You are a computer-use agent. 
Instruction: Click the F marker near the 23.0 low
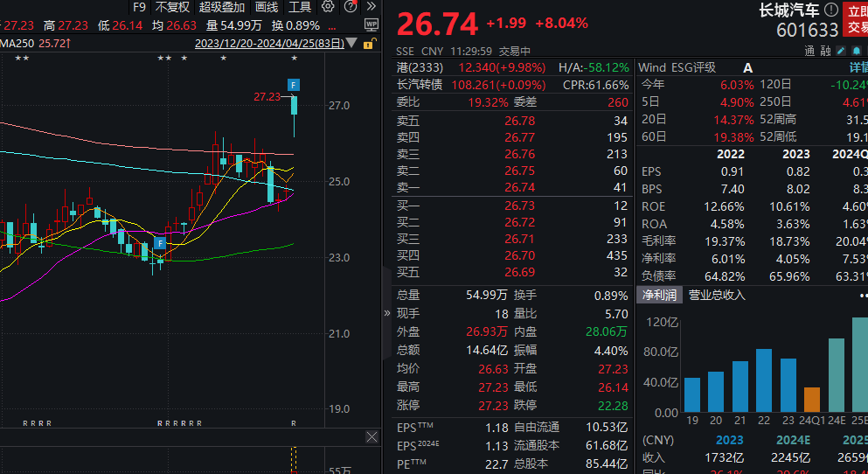click(160, 243)
